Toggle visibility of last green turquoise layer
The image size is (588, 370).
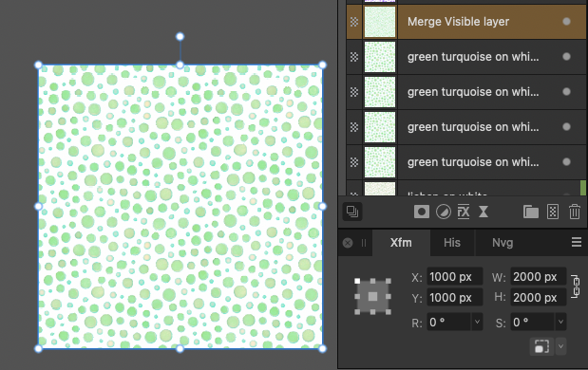coord(566,162)
